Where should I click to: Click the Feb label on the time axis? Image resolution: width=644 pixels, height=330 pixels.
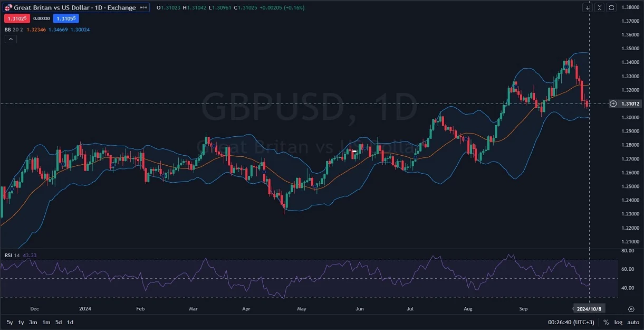click(140, 308)
